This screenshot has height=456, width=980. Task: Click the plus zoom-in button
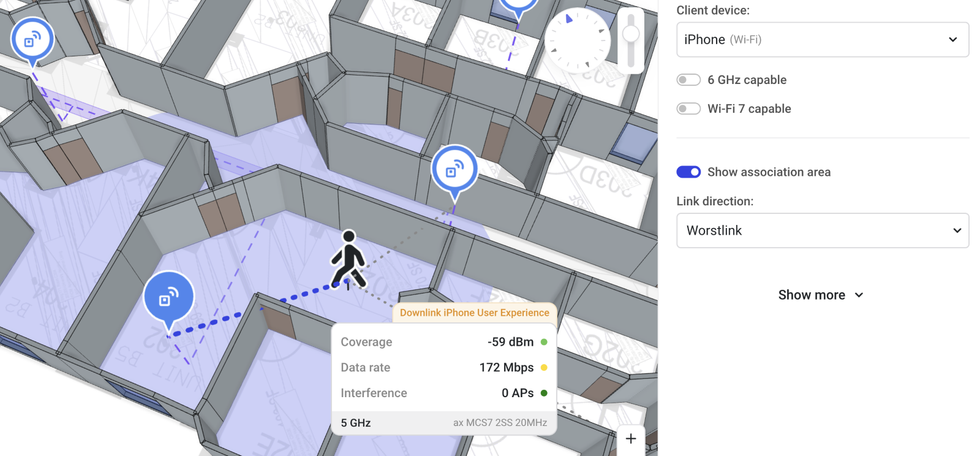click(x=631, y=439)
